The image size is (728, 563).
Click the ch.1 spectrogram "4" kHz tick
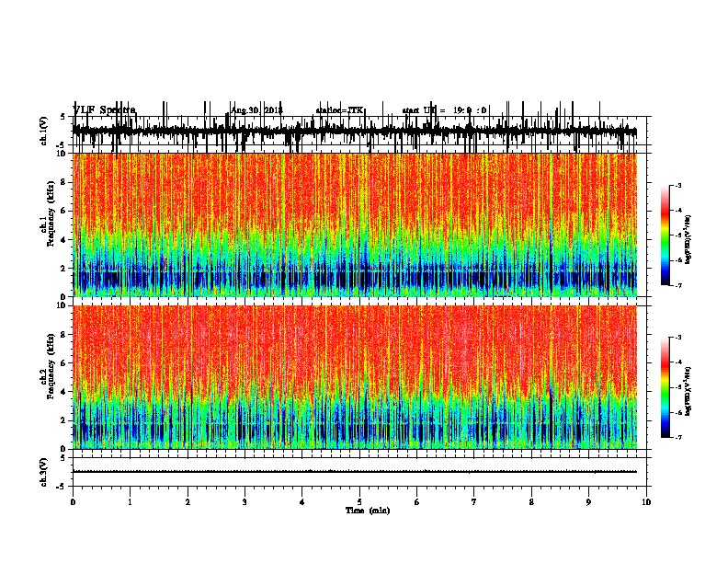point(63,240)
